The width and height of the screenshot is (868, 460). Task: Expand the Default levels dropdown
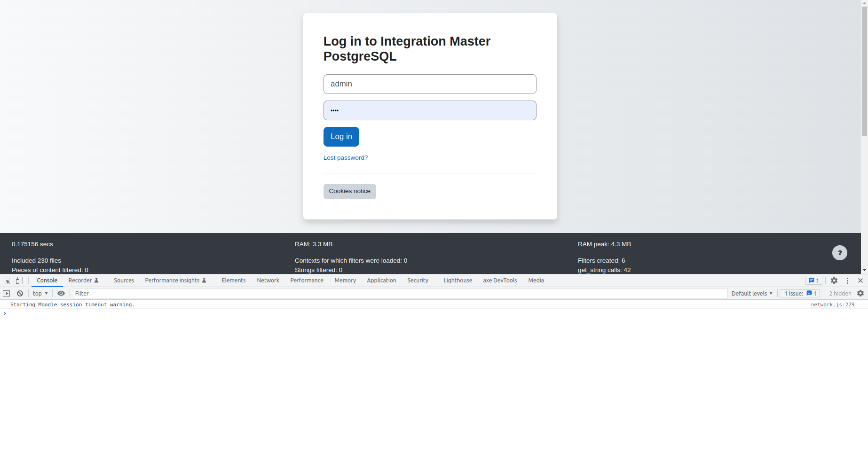[752, 293]
